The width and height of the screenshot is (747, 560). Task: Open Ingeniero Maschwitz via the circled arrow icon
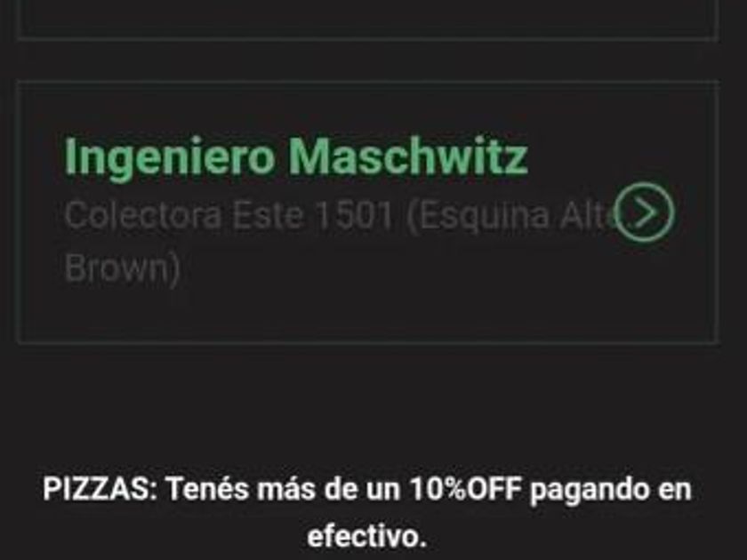645,212
